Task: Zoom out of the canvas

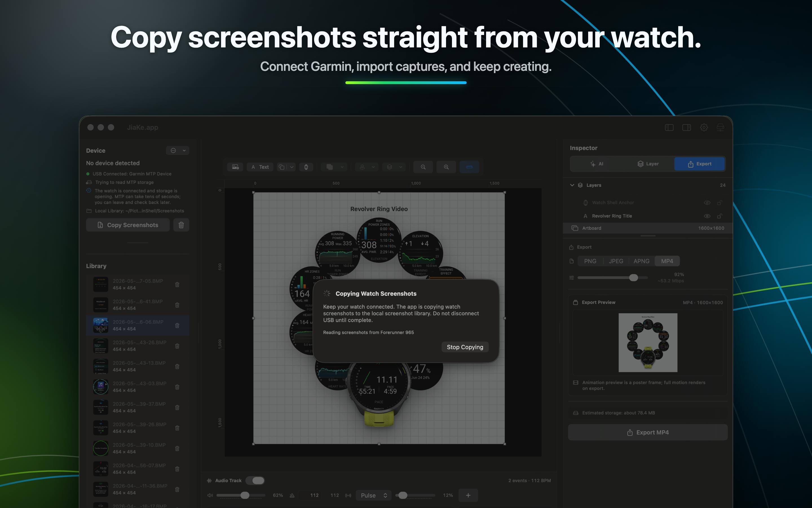Action: pos(423,167)
